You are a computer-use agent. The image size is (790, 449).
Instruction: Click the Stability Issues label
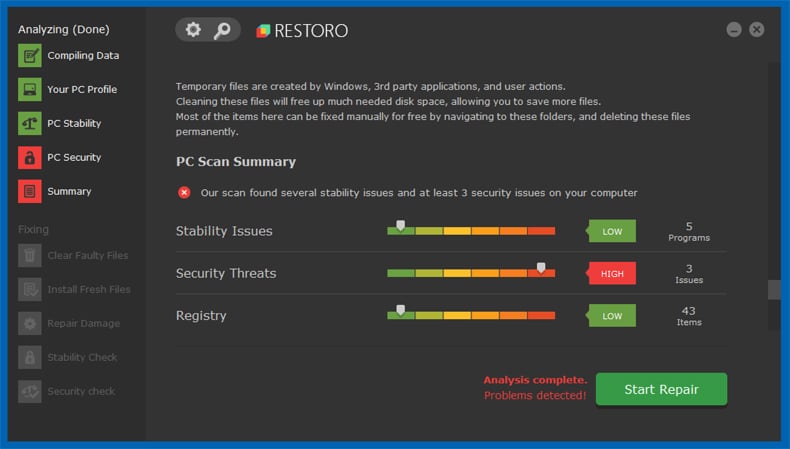pos(224,231)
